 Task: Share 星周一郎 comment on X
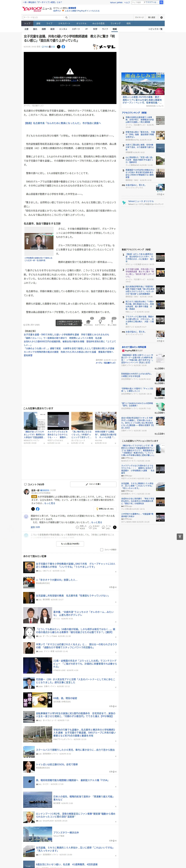[x=33, y=509]
